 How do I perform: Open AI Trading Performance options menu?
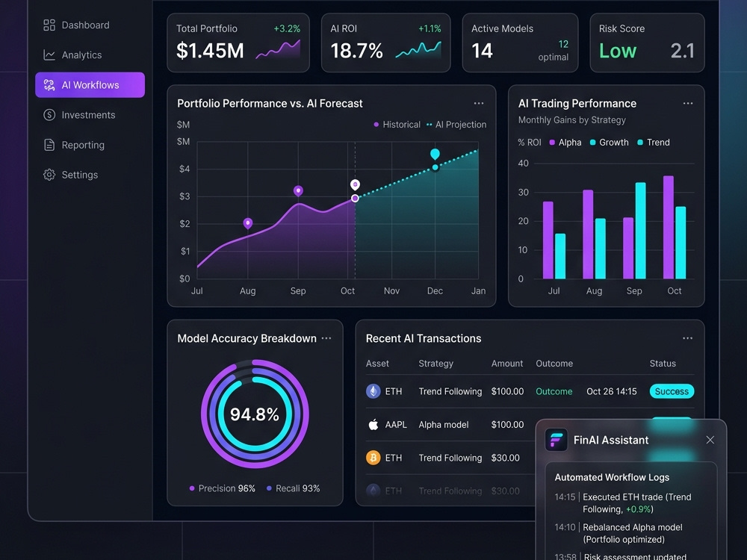coord(688,103)
